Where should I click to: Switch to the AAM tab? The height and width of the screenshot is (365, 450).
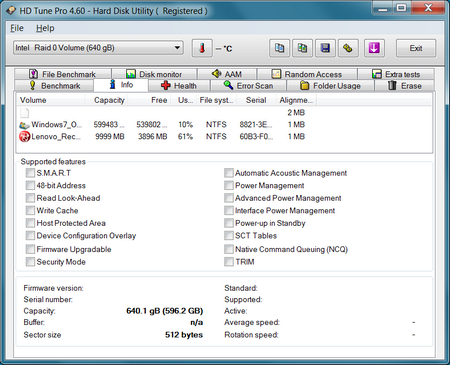[227, 74]
